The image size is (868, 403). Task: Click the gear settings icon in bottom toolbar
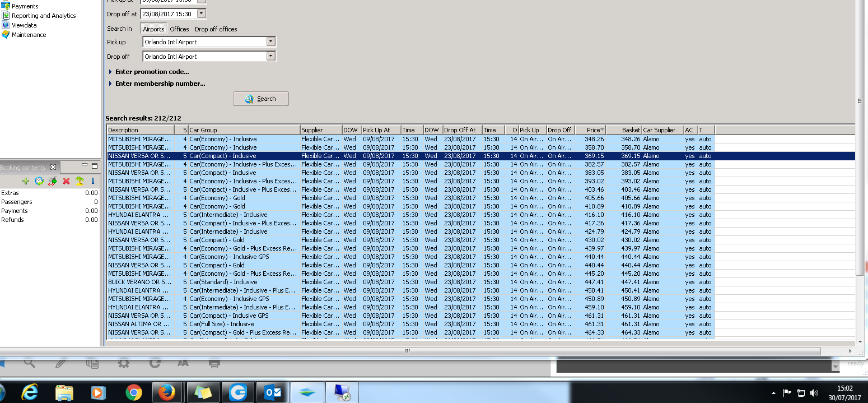point(124,363)
